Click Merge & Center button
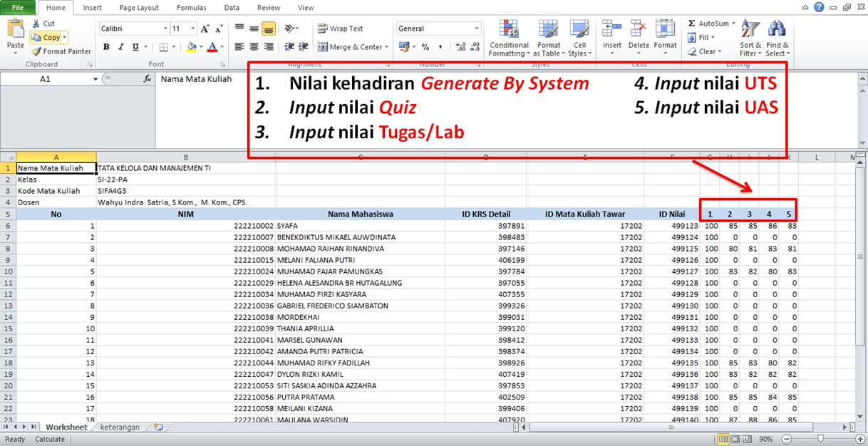Screen dimensions: 868x446 click(x=349, y=47)
